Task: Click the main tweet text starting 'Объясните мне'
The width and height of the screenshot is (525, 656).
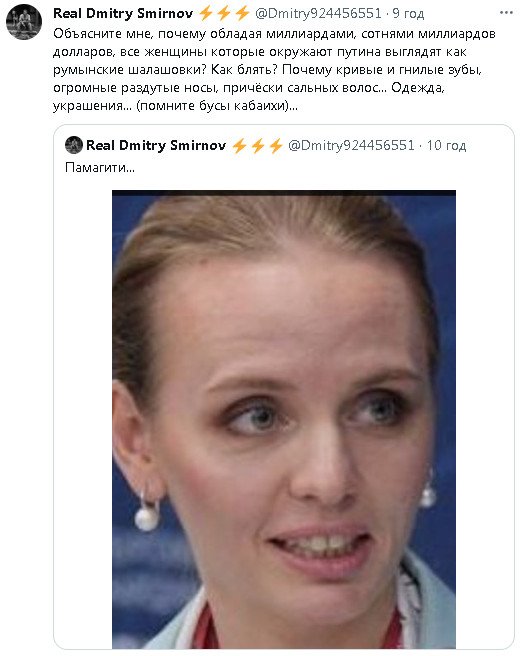Action: pos(274,69)
